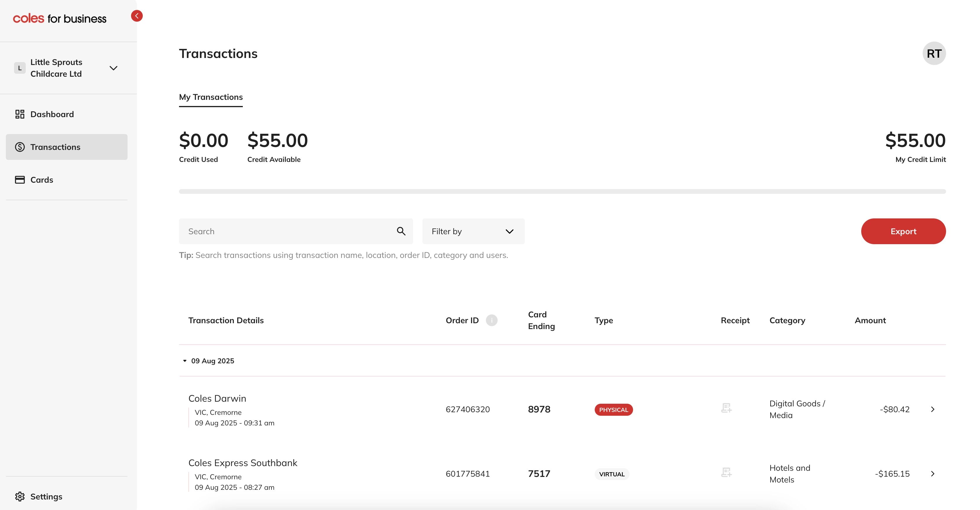The image size is (980, 510).
Task: Click the VIRTUAL type badge
Action: click(612, 474)
